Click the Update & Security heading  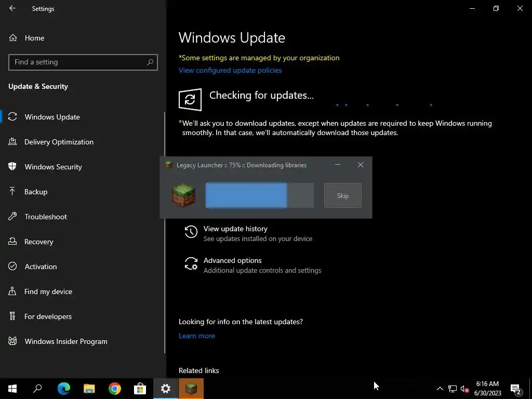[38, 86]
